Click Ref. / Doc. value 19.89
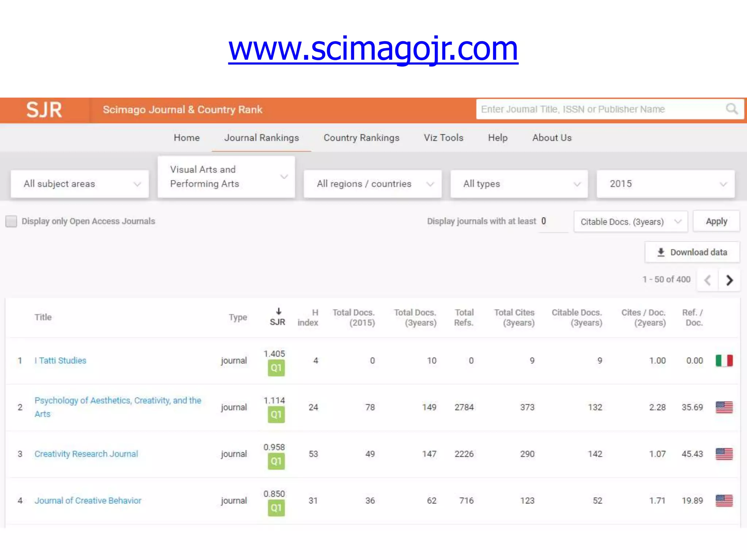The width and height of the screenshot is (747, 560). pos(692,501)
